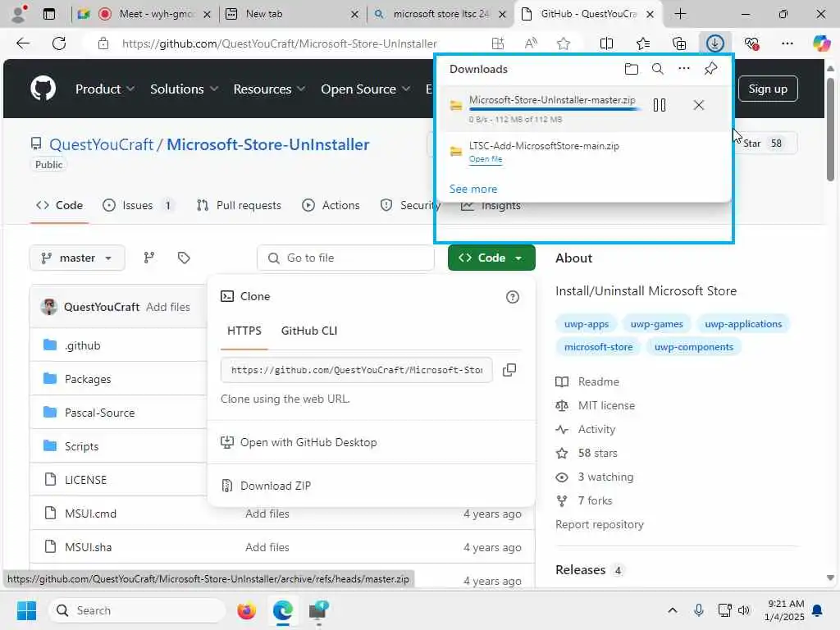This screenshot has height=630, width=840.
Task: Open tab actions menu icon
Action: [48, 14]
